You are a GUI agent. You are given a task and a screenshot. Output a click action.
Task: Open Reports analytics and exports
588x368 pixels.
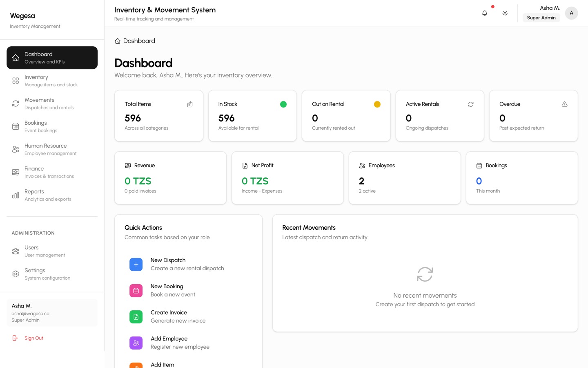52,195
